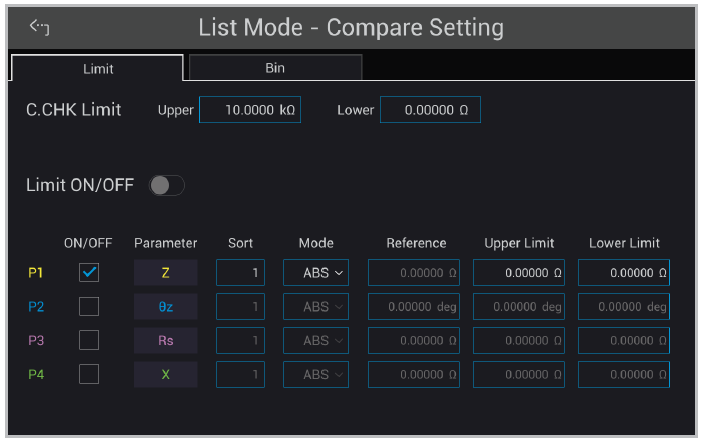This screenshot has width=705, height=446.
Task: Select the P1 Lower Limit field
Action: [623, 272]
